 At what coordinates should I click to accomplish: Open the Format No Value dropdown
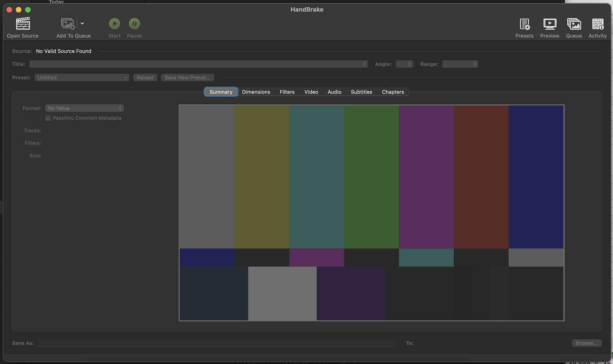click(x=84, y=108)
